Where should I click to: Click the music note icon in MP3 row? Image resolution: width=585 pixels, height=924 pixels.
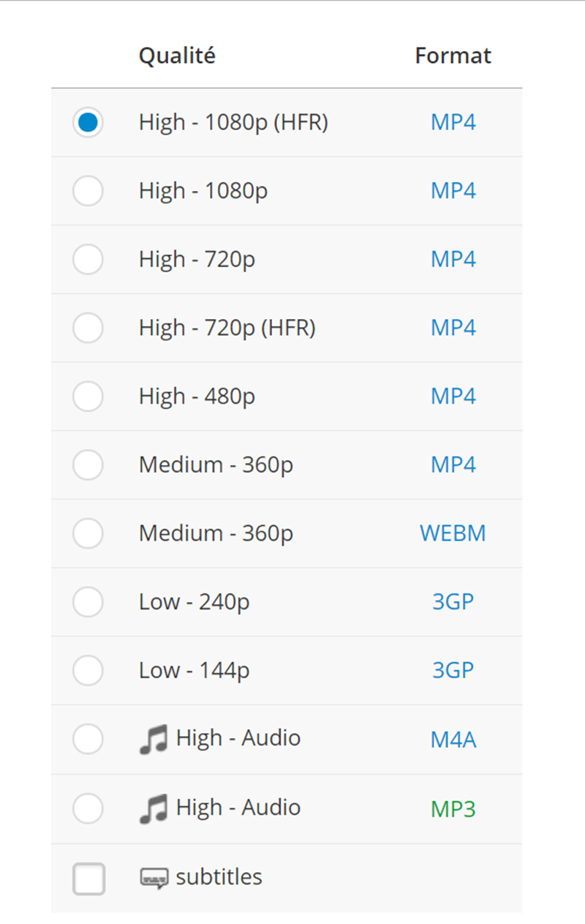click(154, 808)
